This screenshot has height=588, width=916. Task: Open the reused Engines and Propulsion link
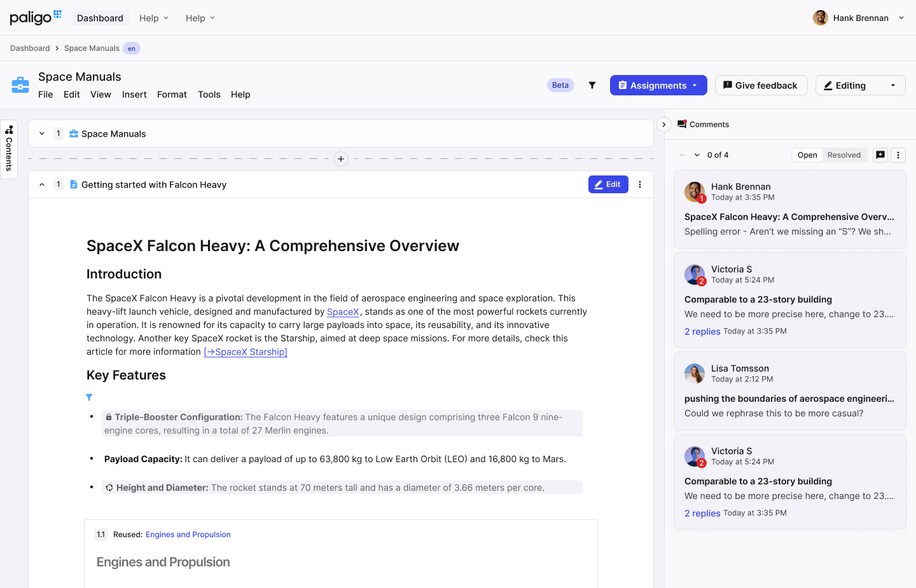click(188, 535)
